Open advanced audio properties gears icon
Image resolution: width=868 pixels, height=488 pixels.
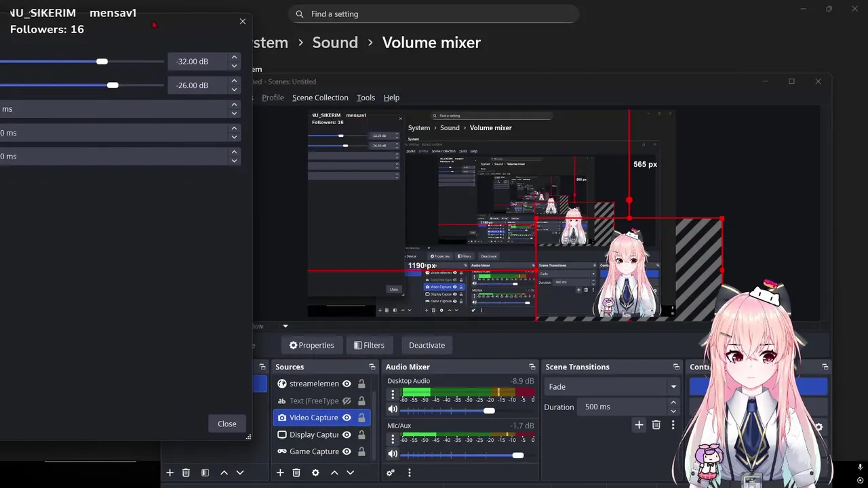tap(391, 472)
